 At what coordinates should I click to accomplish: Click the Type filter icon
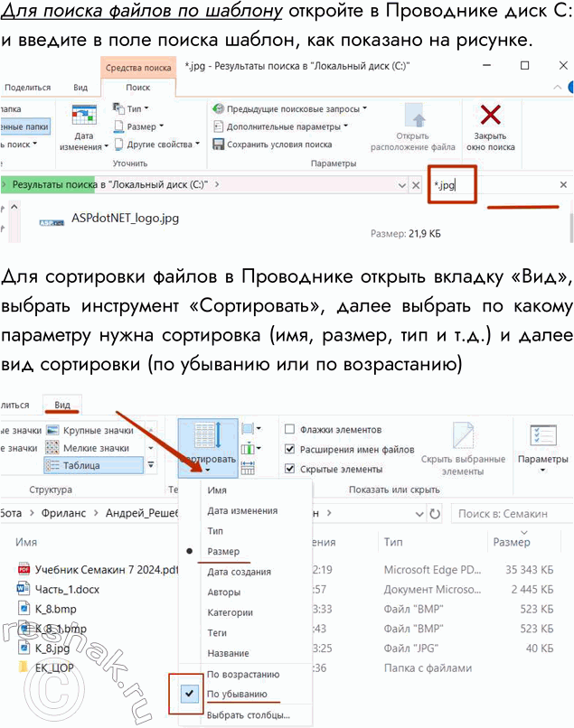118,108
